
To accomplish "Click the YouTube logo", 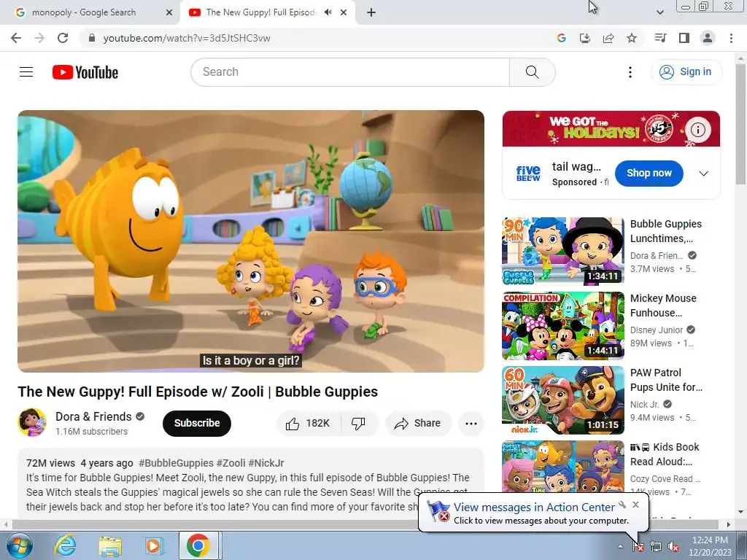I will tap(85, 72).
